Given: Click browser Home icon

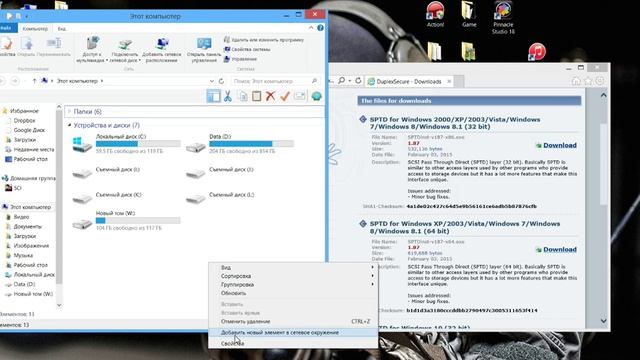Looking at the screenshot, I should pyautogui.click(x=576, y=81).
